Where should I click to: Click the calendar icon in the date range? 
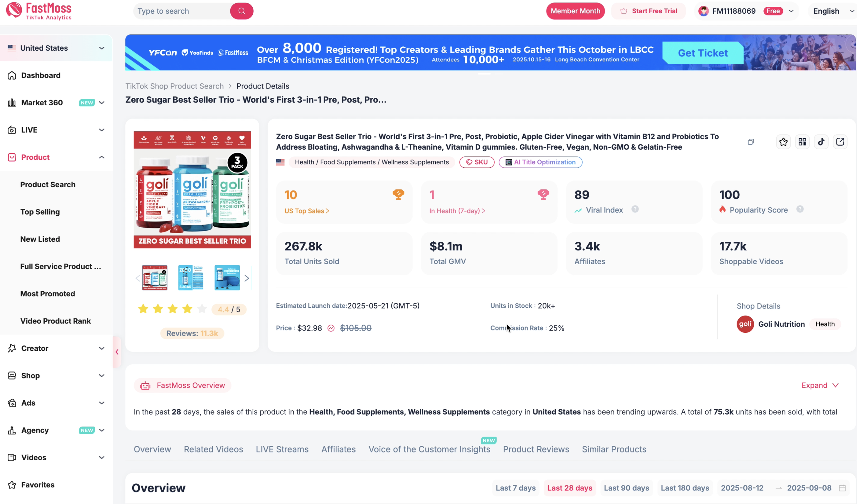click(842, 488)
